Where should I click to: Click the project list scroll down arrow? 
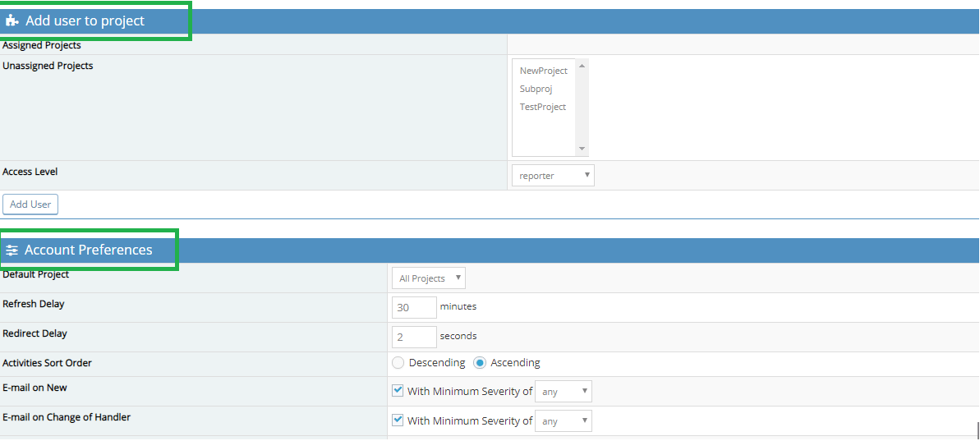[x=582, y=149]
